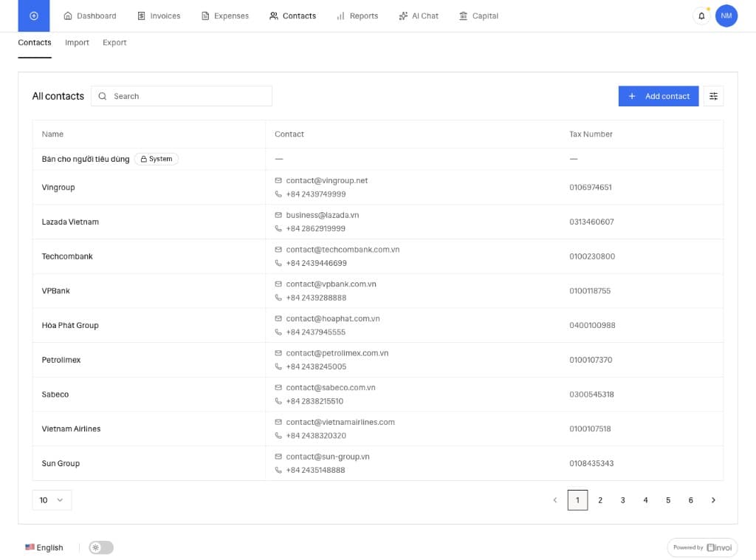Screen dimensions: 756x560
Task: Open the English language selector
Action: (44, 547)
